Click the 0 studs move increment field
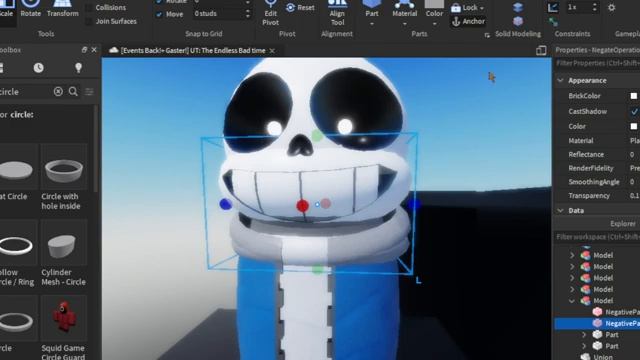This screenshot has height=360, width=640. tap(218, 14)
